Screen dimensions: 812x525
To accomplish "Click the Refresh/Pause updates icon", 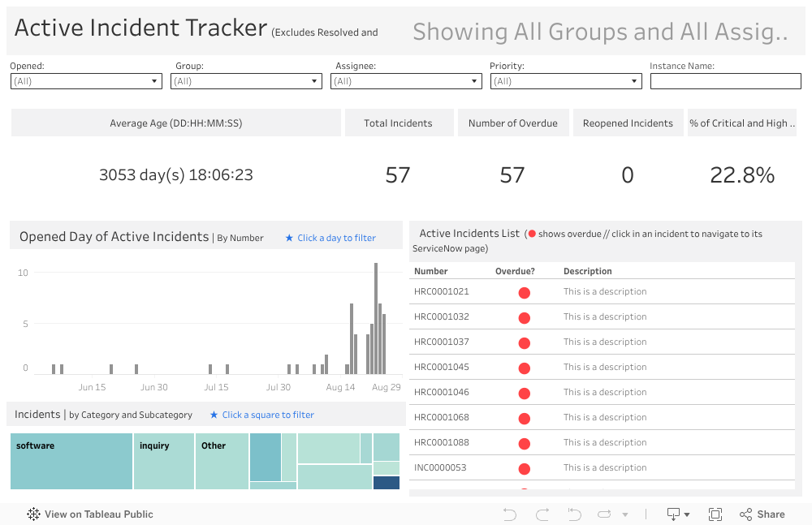I will pos(605,514).
